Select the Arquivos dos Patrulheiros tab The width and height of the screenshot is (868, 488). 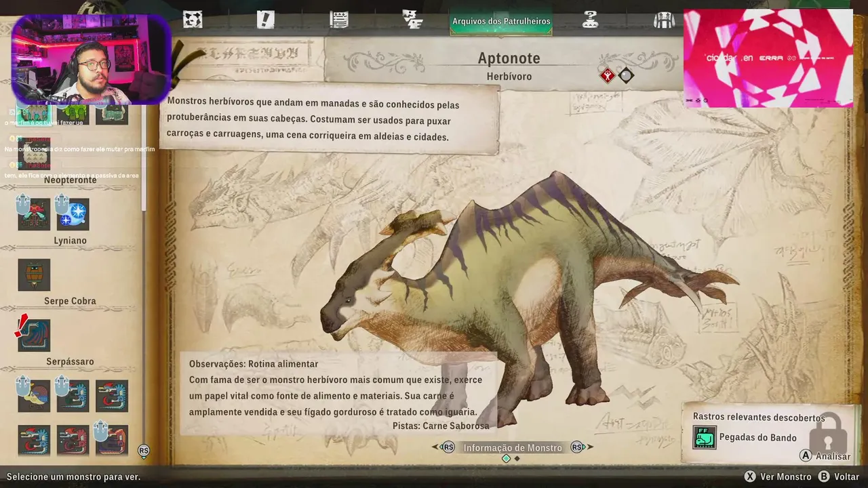[501, 21]
